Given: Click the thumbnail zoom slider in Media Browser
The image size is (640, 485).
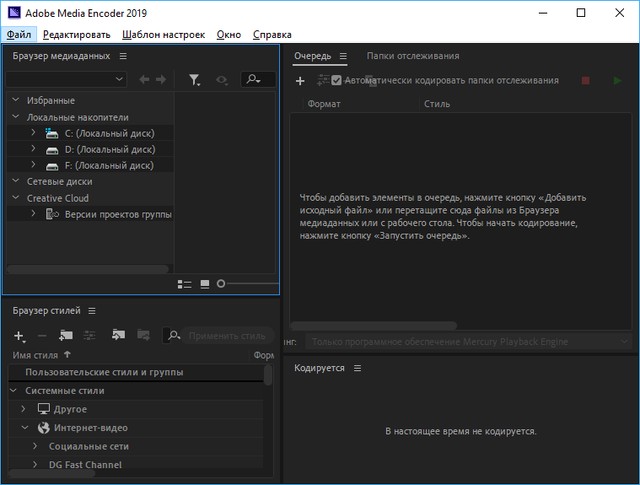Looking at the screenshot, I should pos(222,284).
